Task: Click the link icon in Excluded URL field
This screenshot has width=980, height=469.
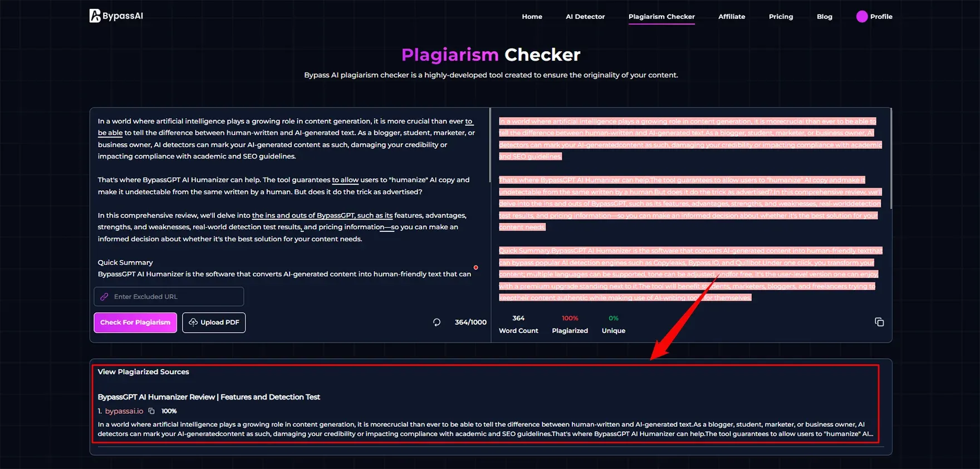Action: (104, 297)
